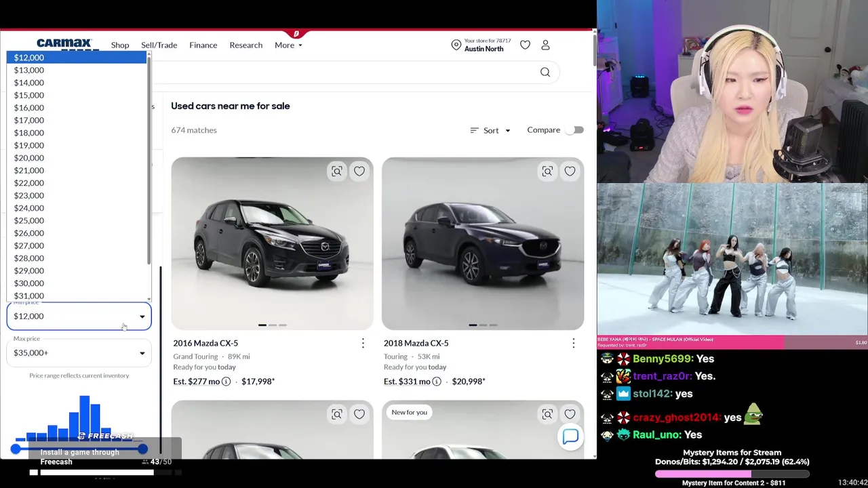Favorite the 2016 Mazda CX-5 heart

pyautogui.click(x=359, y=171)
